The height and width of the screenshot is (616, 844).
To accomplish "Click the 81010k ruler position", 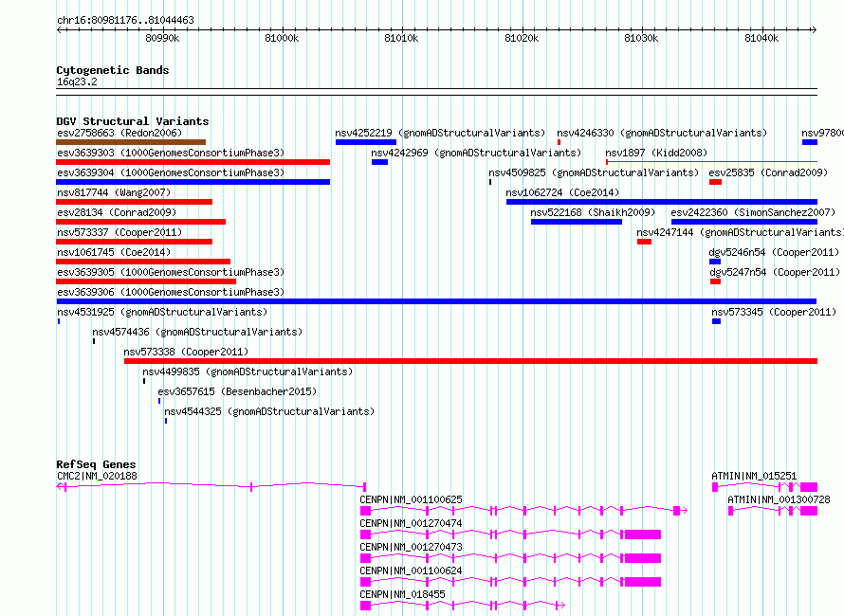I will click(401, 38).
